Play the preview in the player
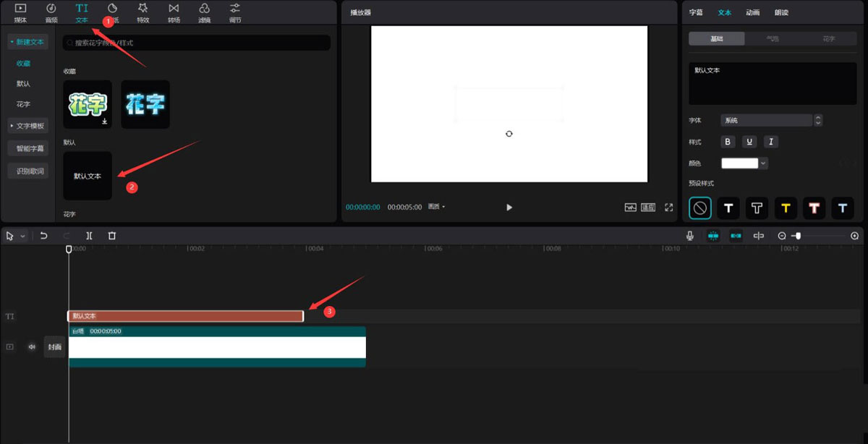Image resolution: width=868 pixels, height=444 pixels. (509, 207)
